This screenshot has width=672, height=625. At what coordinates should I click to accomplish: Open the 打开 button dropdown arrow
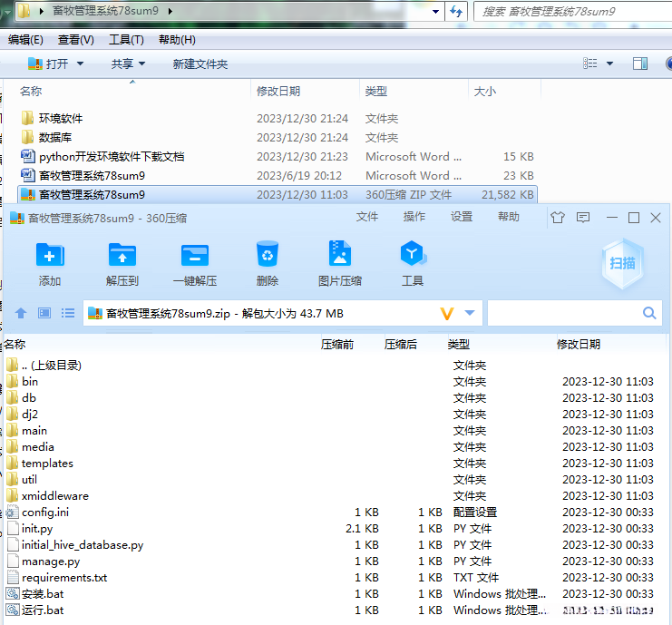tap(80, 64)
